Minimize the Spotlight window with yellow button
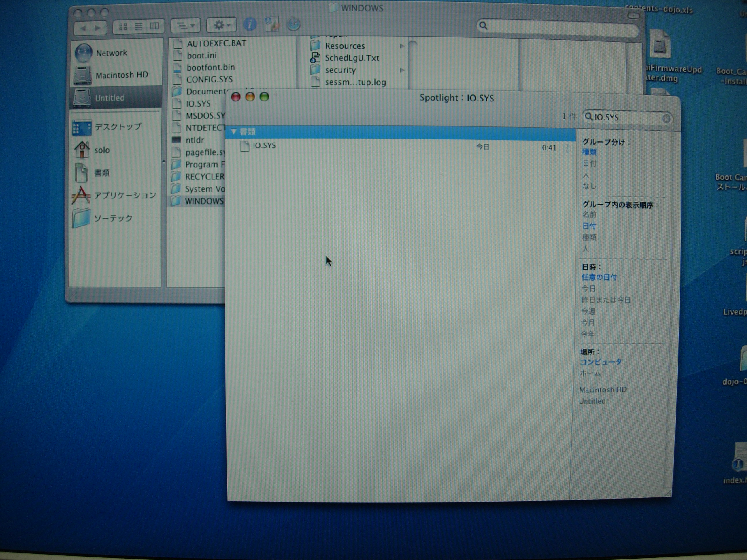 (250, 97)
